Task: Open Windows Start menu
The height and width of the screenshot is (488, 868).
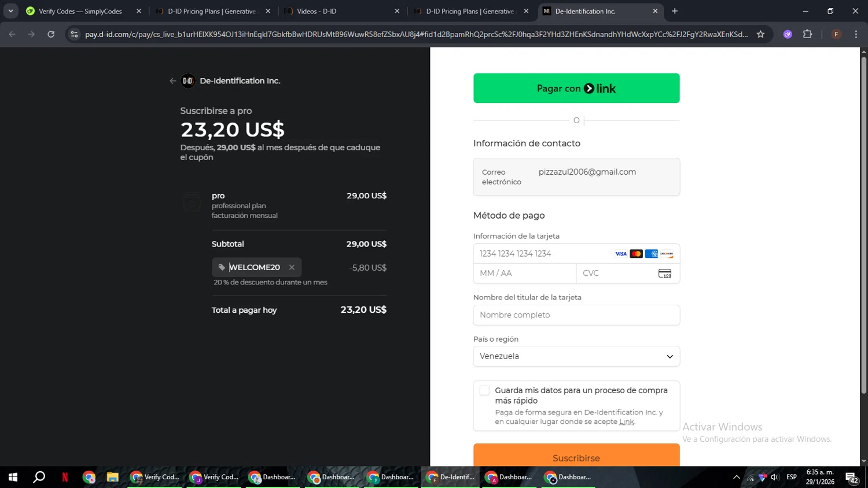Action: coord(13,477)
